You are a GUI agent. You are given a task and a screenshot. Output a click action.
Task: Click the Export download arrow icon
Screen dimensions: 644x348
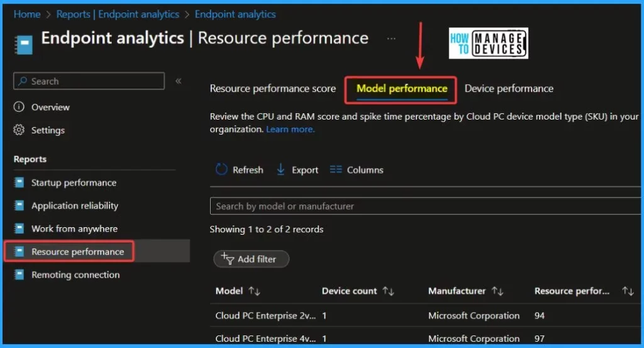coord(280,169)
